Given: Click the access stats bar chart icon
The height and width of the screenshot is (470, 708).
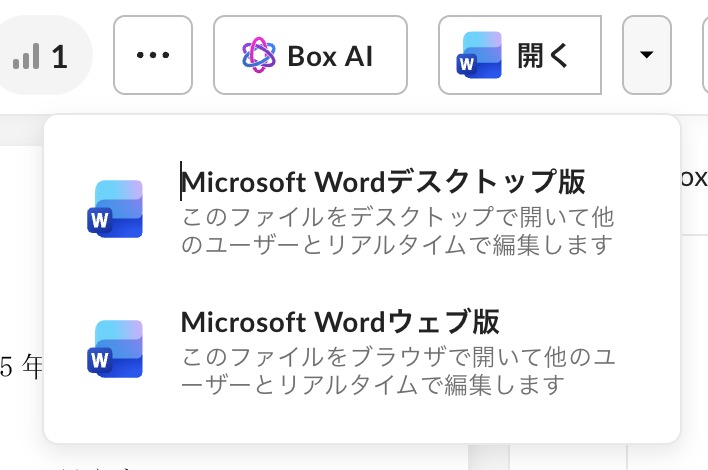Looking at the screenshot, I should tap(26, 57).
